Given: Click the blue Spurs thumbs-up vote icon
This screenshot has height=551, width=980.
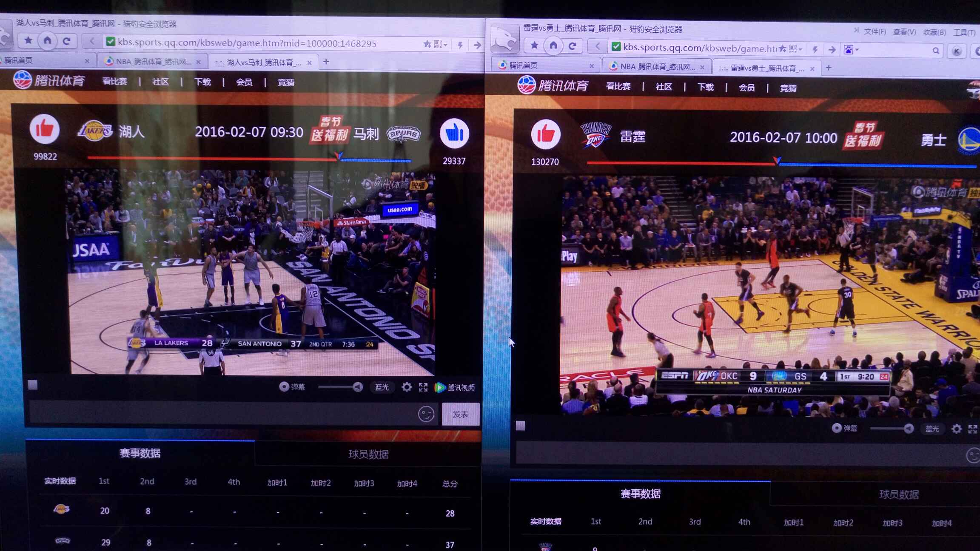Looking at the screenshot, I should 454,133.
